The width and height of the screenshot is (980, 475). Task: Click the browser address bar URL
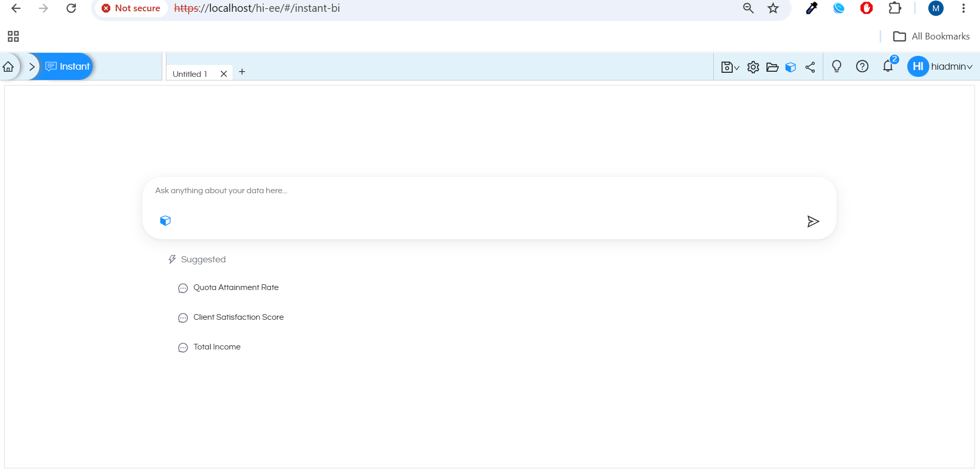pyautogui.click(x=257, y=8)
